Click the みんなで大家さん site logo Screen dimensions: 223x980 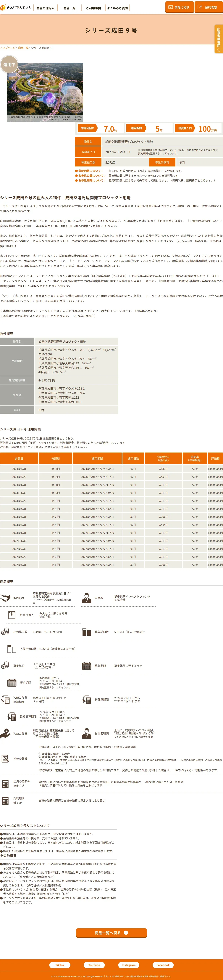coord(16,8)
